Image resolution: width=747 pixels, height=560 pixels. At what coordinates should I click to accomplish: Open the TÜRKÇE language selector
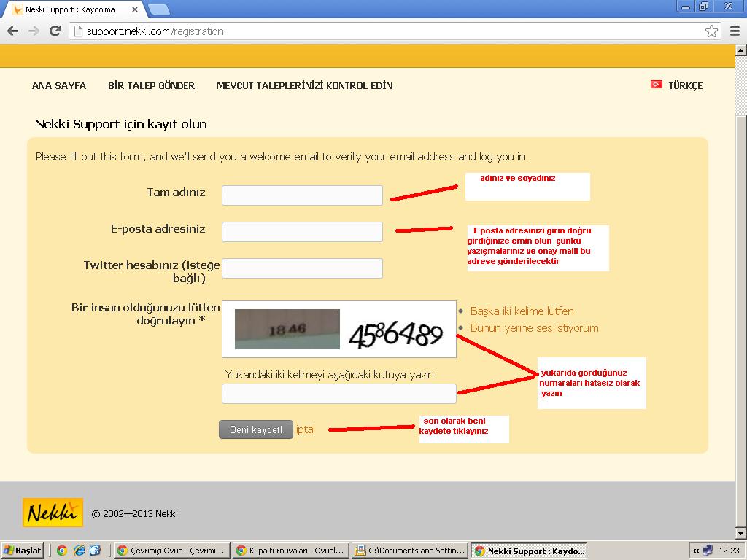click(x=685, y=85)
